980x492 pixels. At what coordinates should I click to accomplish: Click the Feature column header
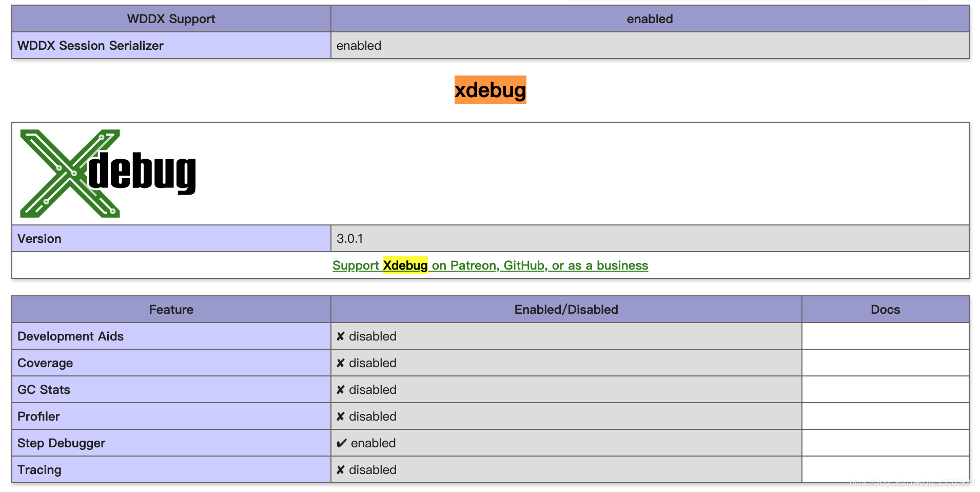[171, 310]
